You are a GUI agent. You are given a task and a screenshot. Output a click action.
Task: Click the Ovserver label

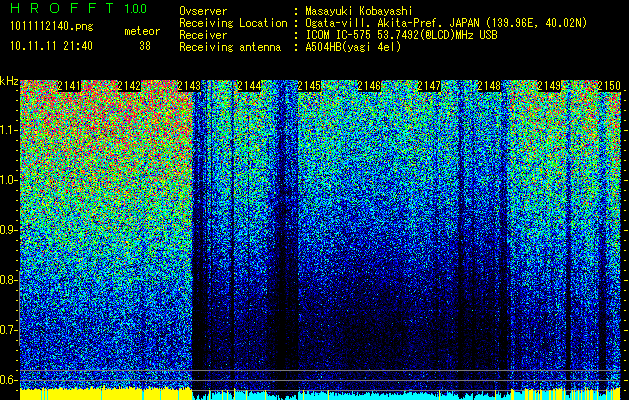(x=203, y=11)
